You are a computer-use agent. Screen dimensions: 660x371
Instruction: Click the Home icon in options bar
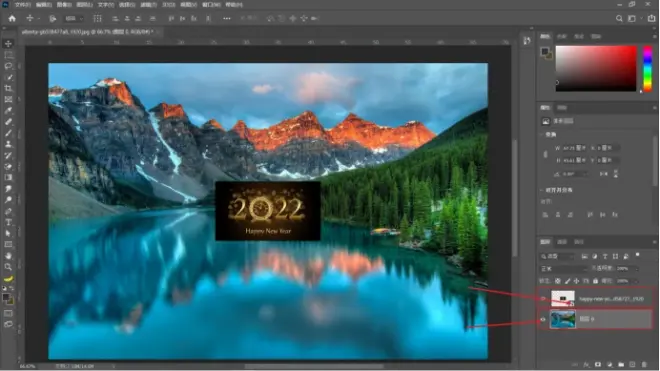tap(12, 19)
